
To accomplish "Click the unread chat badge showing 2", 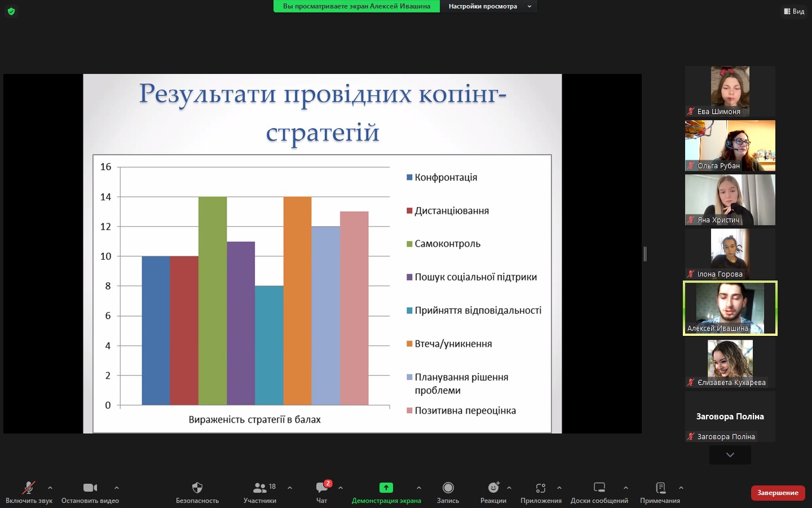I will point(328,483).
